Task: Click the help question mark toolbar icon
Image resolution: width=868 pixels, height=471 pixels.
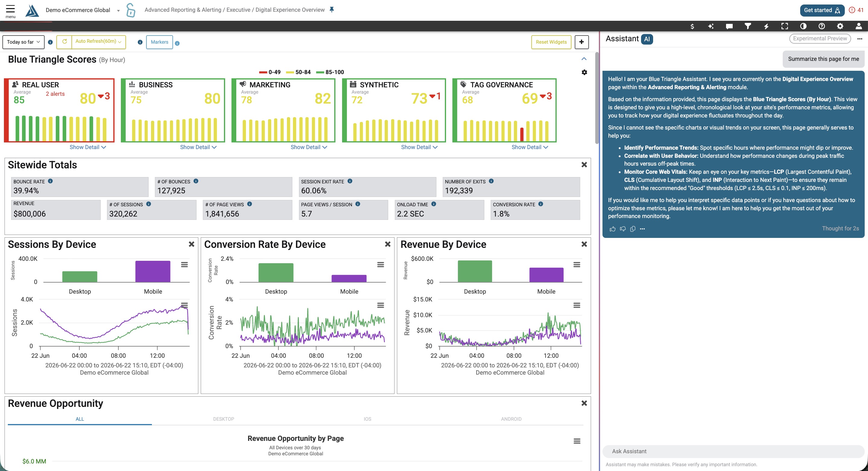Action: coord(822,26)
